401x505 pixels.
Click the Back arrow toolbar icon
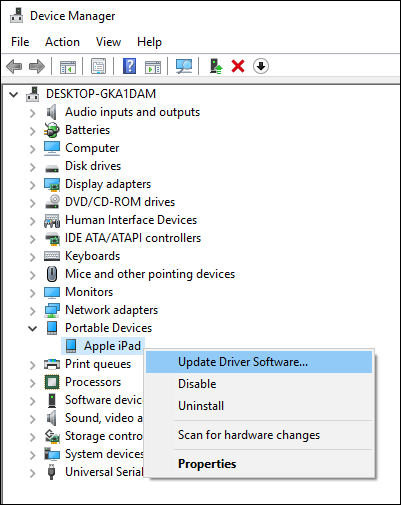tap(14, 66)
